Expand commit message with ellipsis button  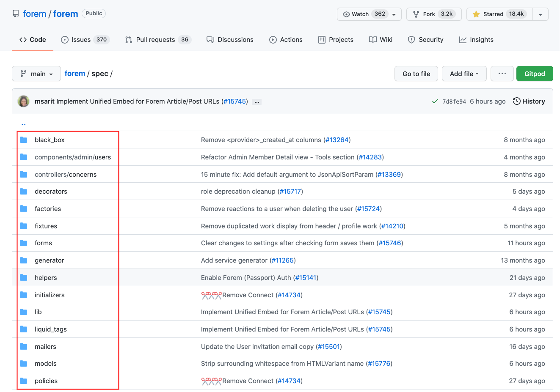coord(257,102)
